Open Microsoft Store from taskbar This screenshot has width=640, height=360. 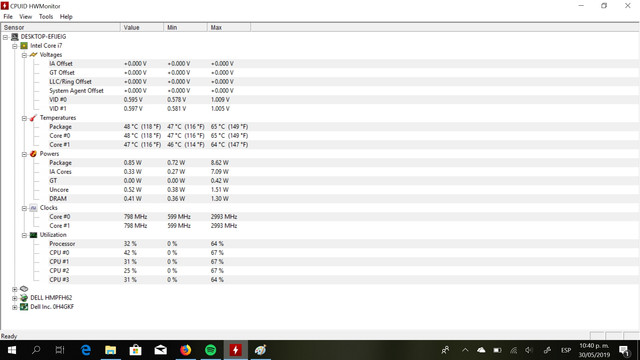click(136, 350)
